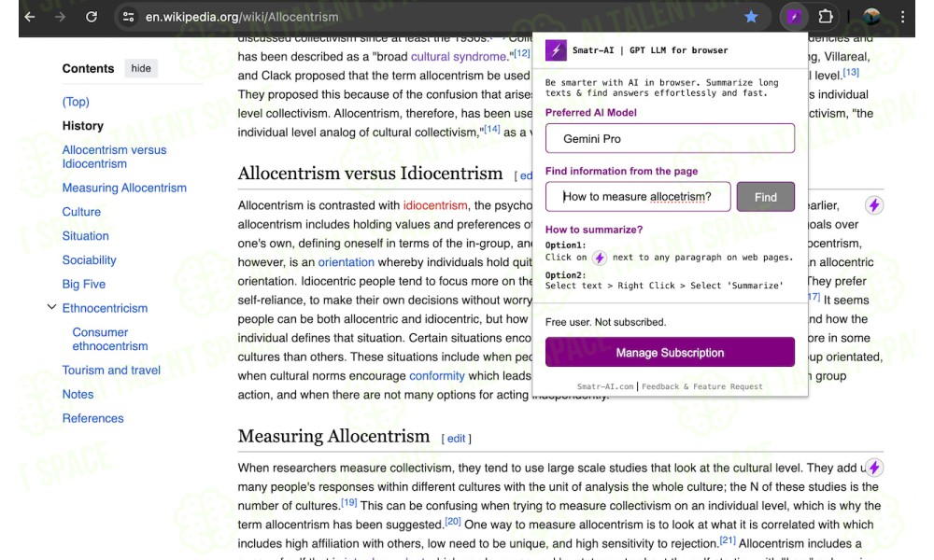Image resolution: width=934 pixels, height=560 pixels.
Task: Click the blue bookmark star icon
Action: pos(751,17)
